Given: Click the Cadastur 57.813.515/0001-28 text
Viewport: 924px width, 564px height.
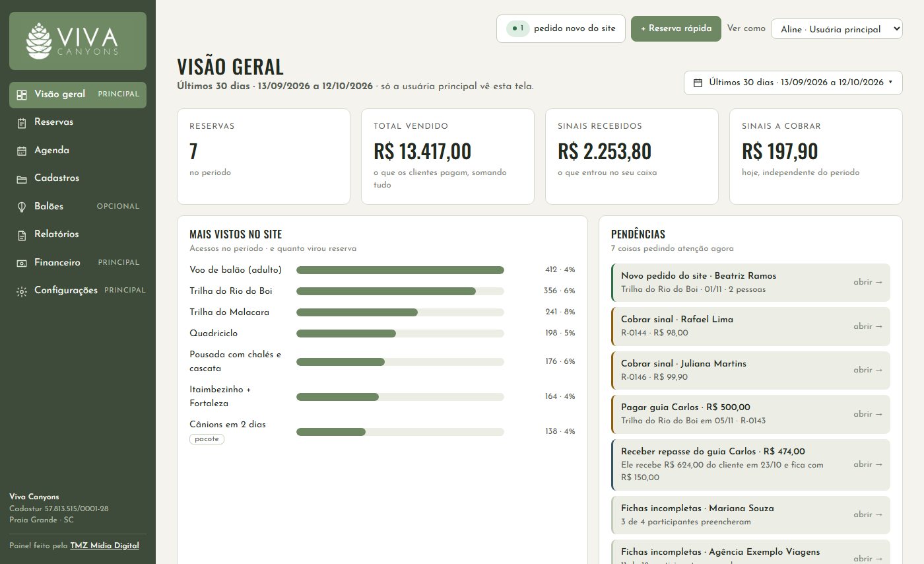Looking at the screenshot, I should pos(59,509).
